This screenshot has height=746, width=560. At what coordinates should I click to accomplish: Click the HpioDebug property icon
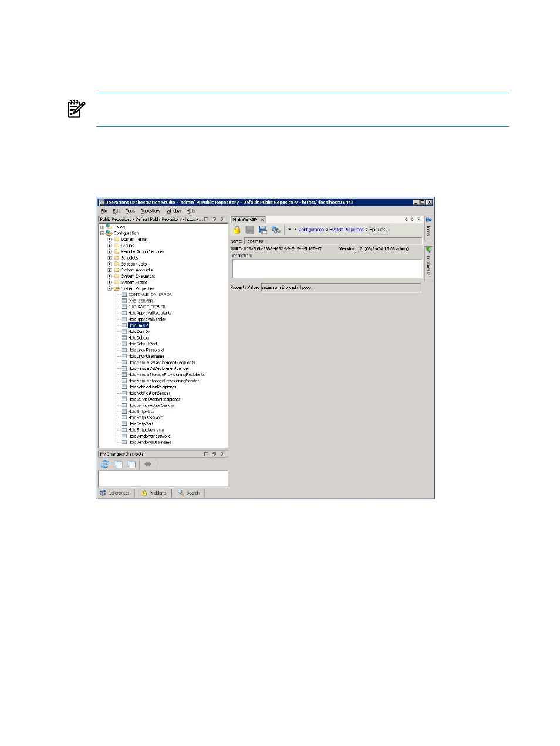coord(124,338)
